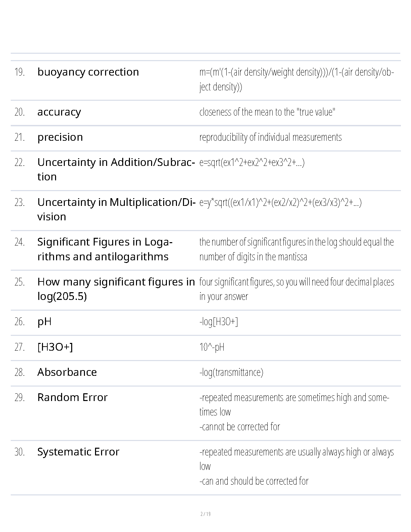Select "Uncertainty in Multiplication/Division" term
Image resolution: width=411 pixels, height=532 pixels.
click(116, 209)
